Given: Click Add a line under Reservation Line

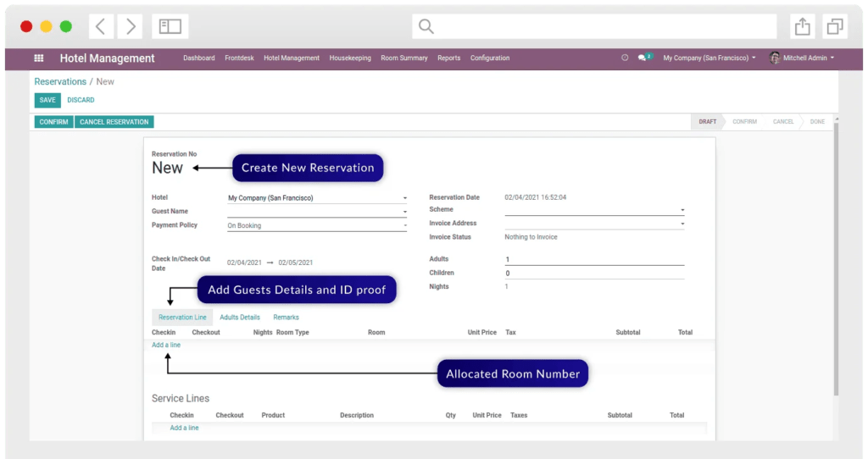Looking at the screenshot, I should 166,346.
